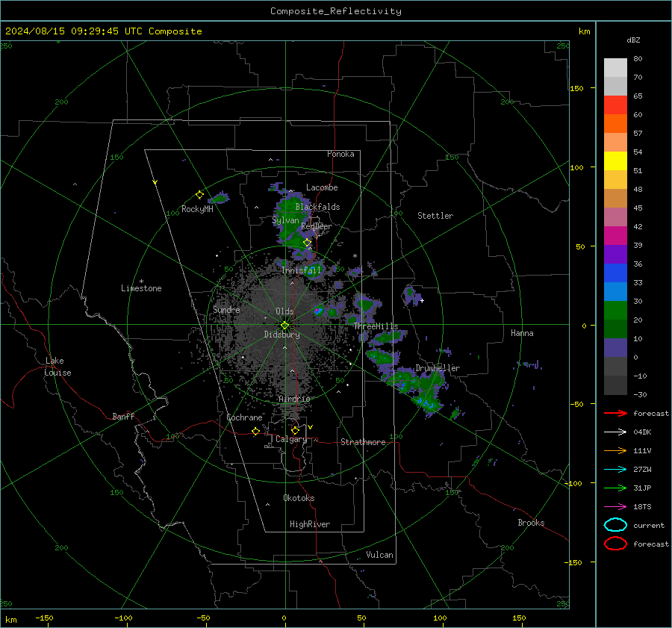
Task: Select the indigo 0–10 dBZ color swatch
Action: pyautogui.click(x=615, y=348)
